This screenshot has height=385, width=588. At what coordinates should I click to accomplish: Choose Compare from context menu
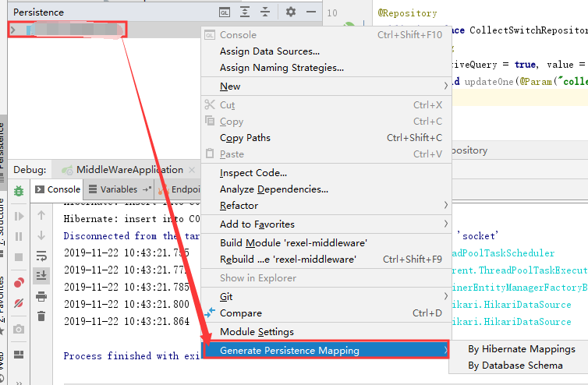coord(326,313)
